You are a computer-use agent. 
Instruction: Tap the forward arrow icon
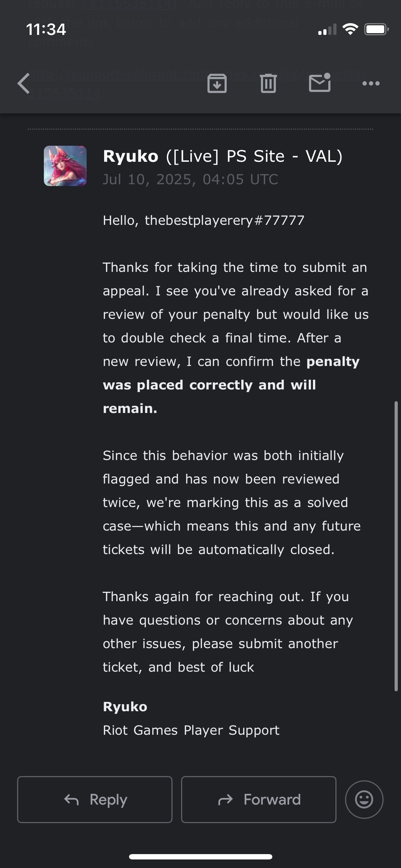pyautogui.click(x=225, y=800)
